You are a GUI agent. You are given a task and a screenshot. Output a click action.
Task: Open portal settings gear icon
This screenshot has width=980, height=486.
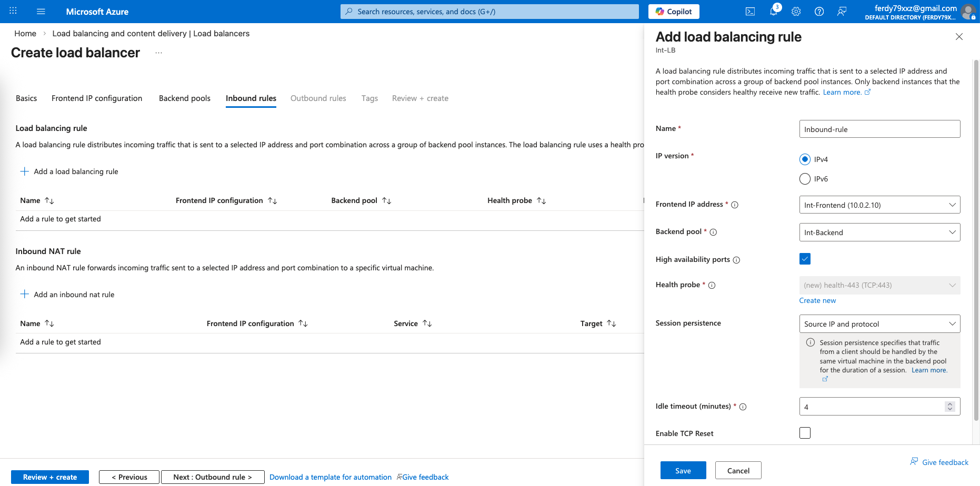796,12
